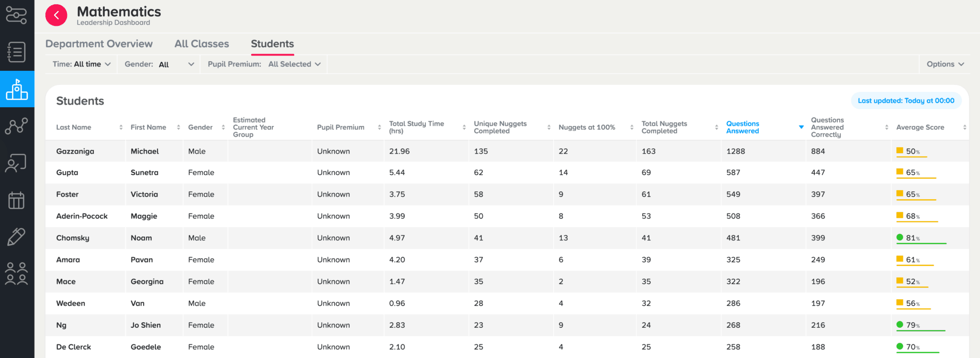Sort by Total Study Time arrows
The image size is (980, 358).
[x=464, y=127]
